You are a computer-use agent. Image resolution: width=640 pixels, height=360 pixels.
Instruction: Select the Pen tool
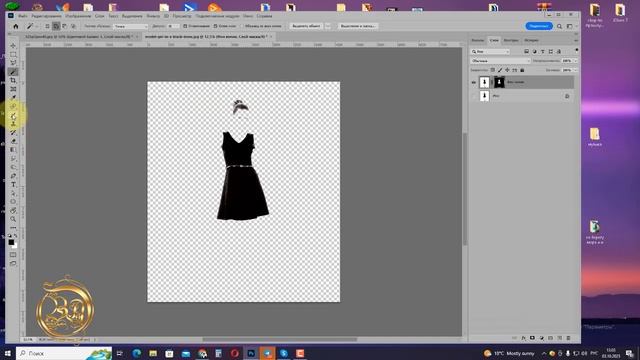13,176
